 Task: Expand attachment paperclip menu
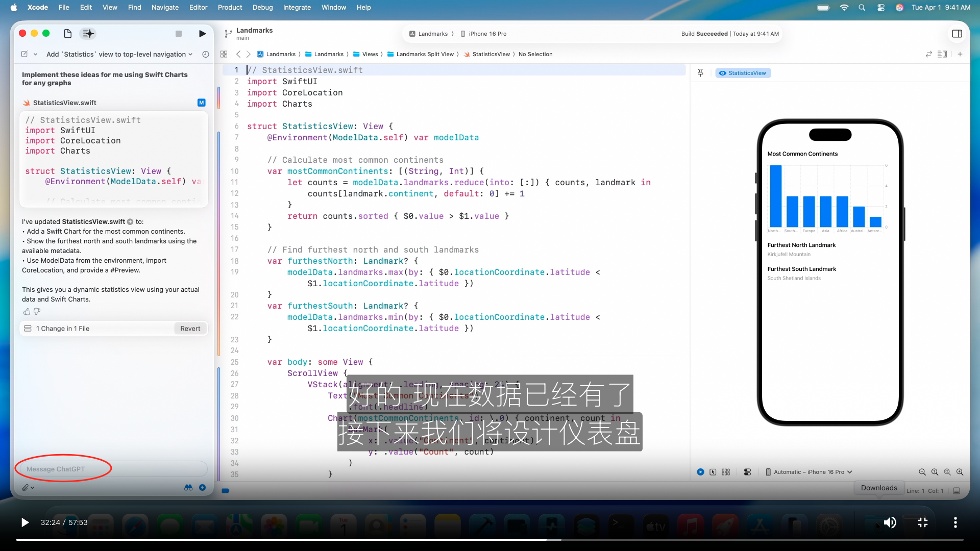(x=28, y=488)
